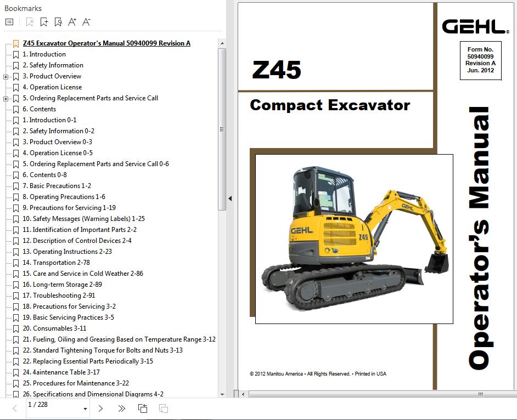Viewport: 517px width, 420px height.
Task: Go to 7. Basic Precautions 1-2
Action: [57, 186]
